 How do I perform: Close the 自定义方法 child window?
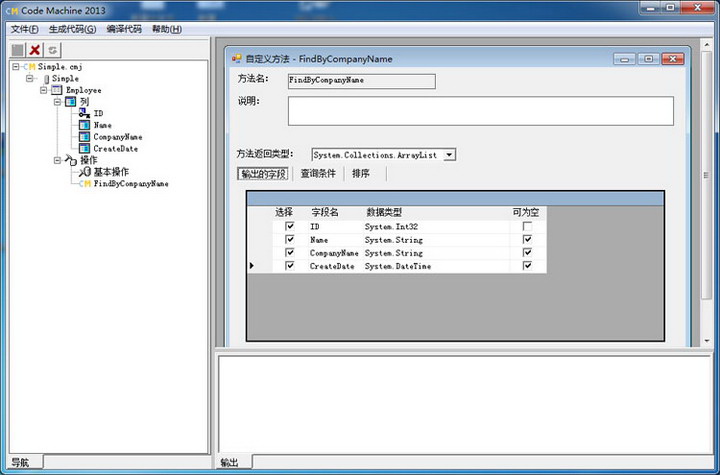pos(673,59)
